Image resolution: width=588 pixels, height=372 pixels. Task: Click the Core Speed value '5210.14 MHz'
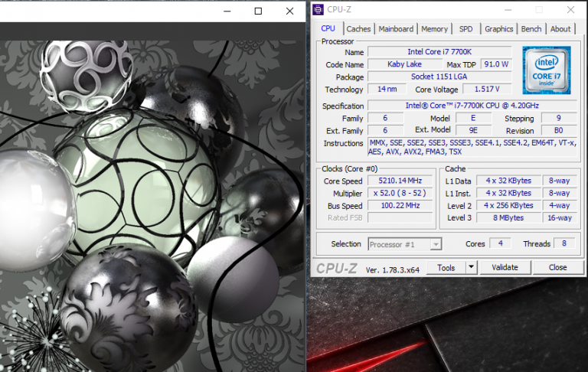tap(400, 181)
